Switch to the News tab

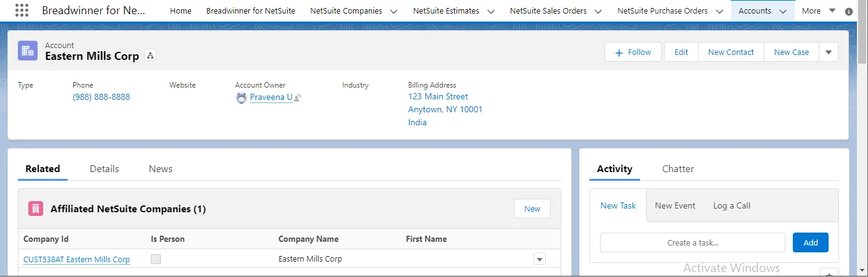(161, 168)
